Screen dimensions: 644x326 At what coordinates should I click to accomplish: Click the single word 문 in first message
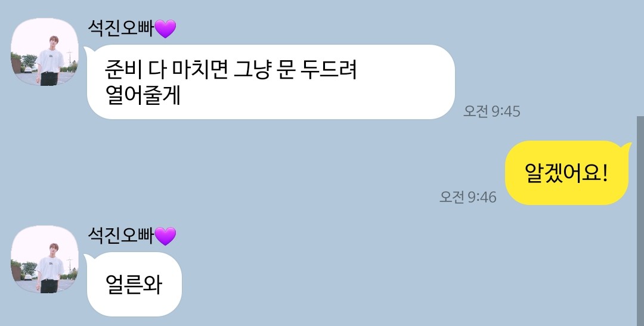coord(286,69)
